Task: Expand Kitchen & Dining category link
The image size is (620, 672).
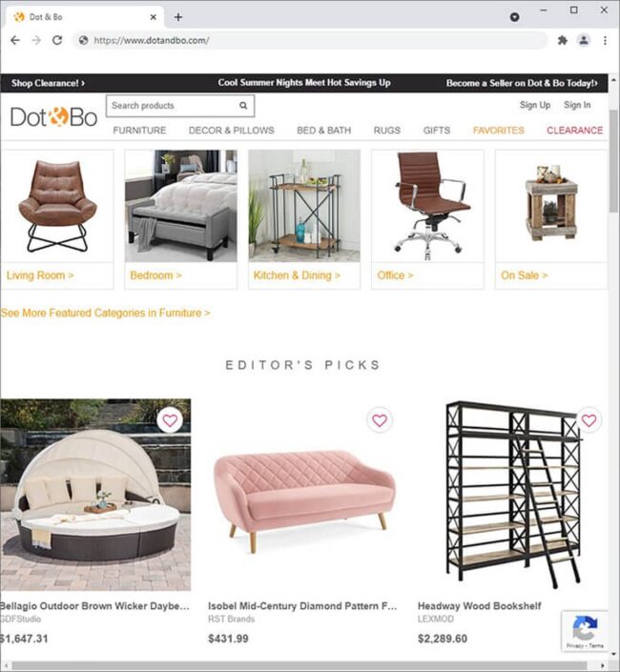Action: pyautogui.click(x=297, y=275)
